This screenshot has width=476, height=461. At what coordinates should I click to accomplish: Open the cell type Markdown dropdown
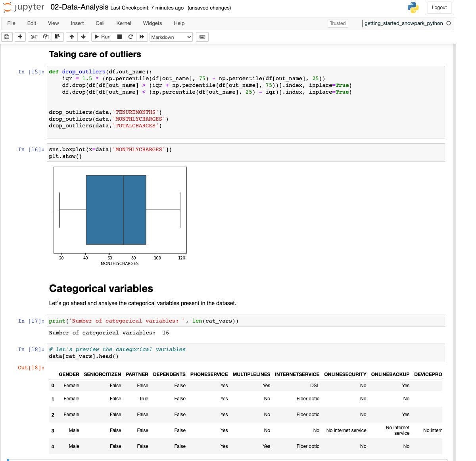click(x=171, y=37)
